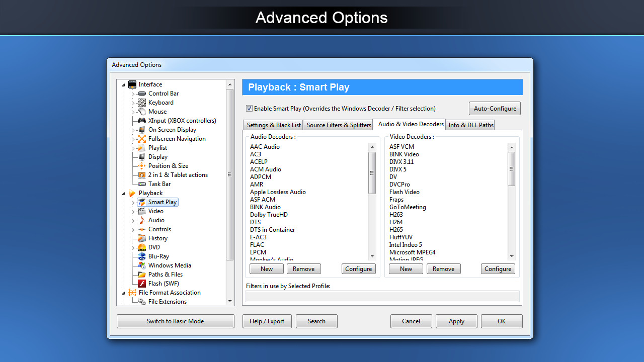Image resolution: width=644 pixels, height=362 pixels.
Task: Open Flash (SWF) settings icon
Action: click(x=141, y=283)
